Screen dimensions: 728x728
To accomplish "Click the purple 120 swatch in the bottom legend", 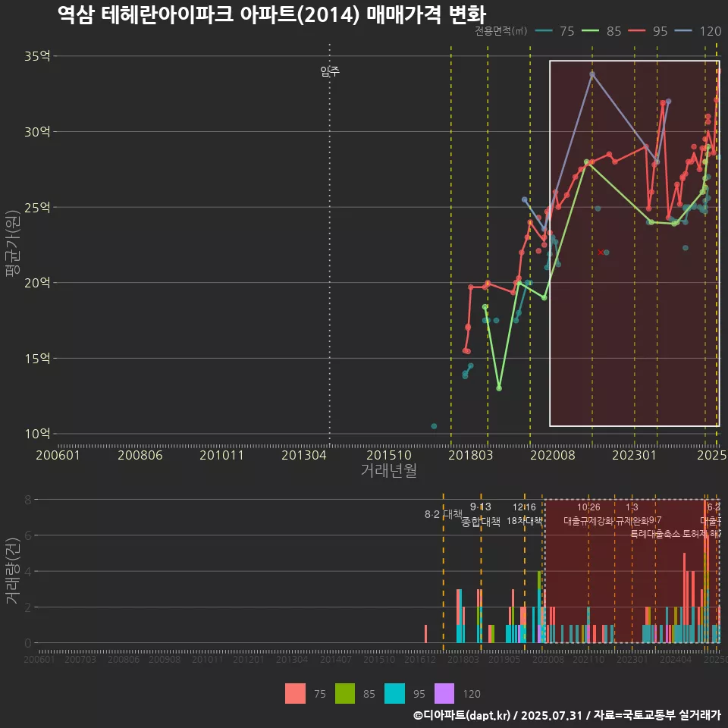I will tap(444, 694).
